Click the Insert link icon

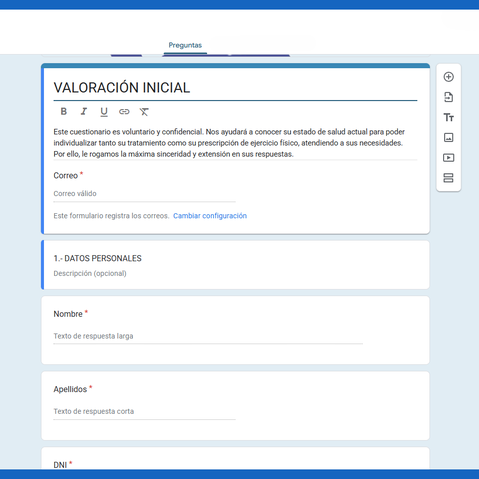point(124,112)
